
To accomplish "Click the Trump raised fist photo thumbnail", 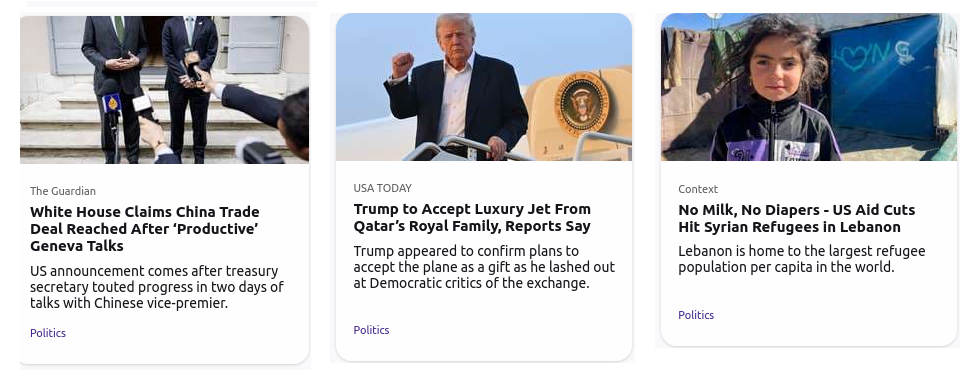I will point(484,87).
